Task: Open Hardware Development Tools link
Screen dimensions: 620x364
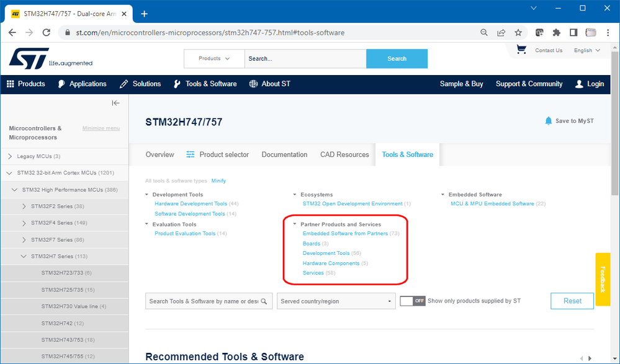Action: (191, 204)
